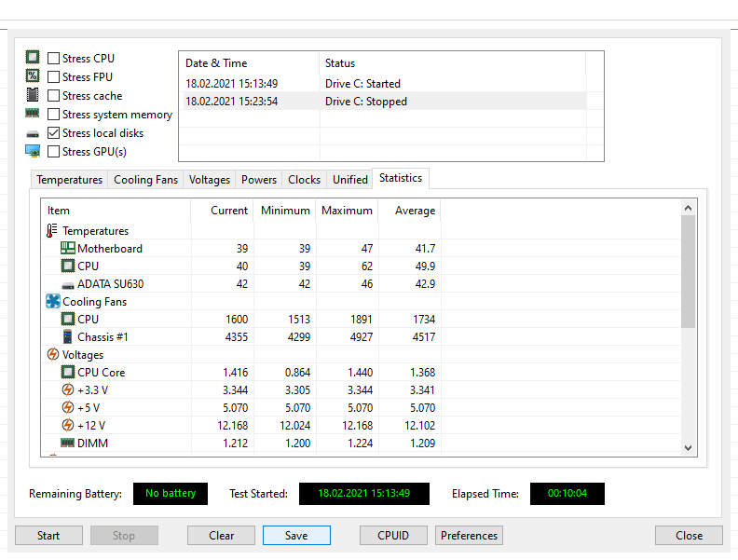The height and width of the screenshot is (560, 738).
Task: Click the statistics vertical scrollbar thumb
Action: (688, 271)
